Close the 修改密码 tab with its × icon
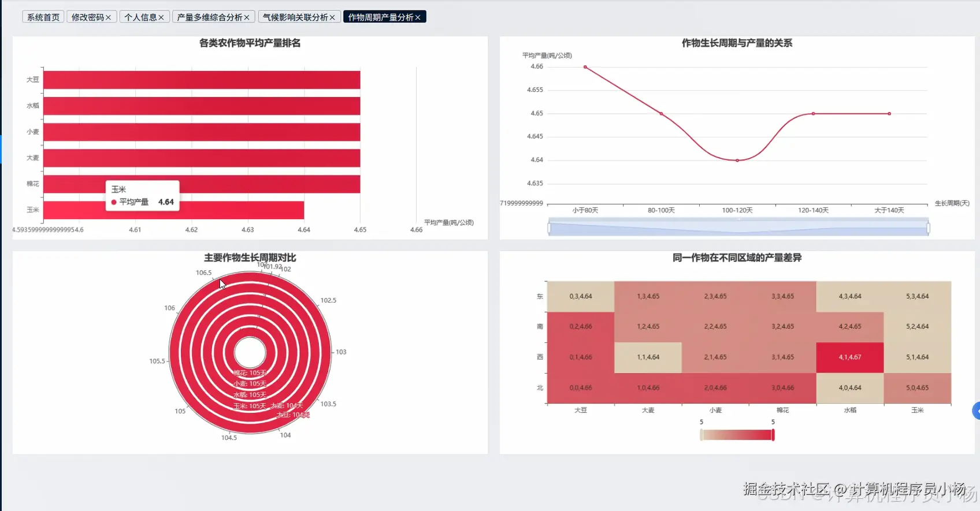The width and height of the screenshot is (980, 511). 108,17
